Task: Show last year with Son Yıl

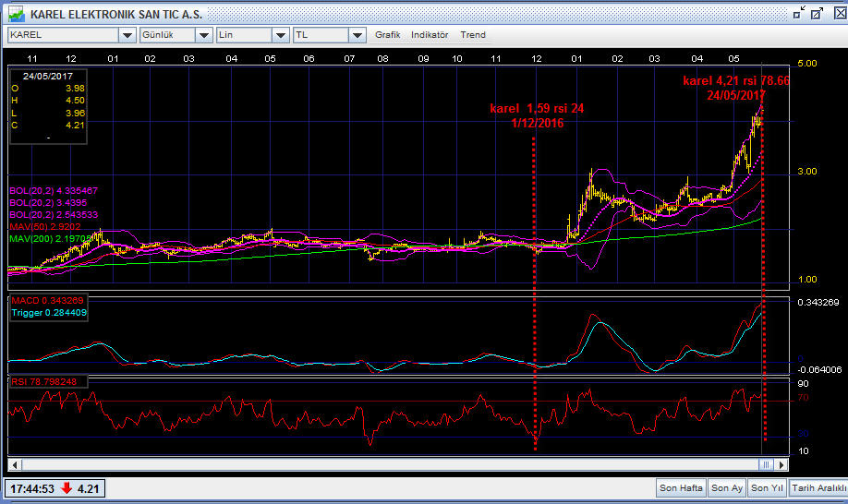Action: pos(767,488)
